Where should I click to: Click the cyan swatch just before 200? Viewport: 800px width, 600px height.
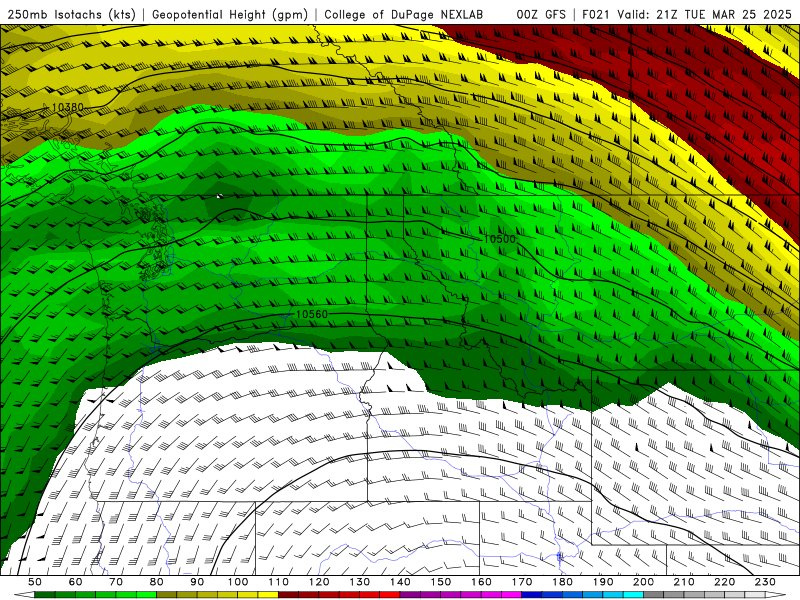(x=633, y=595)
